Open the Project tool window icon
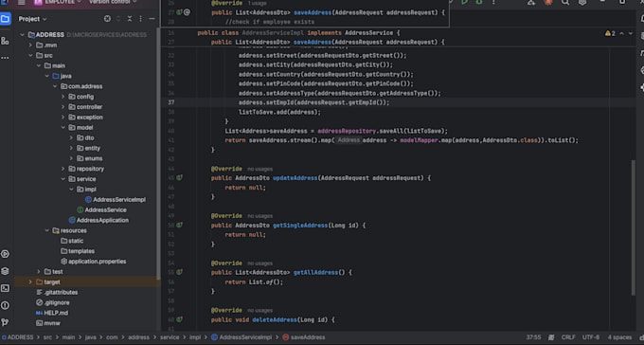Image resolution: width=644 pixels, height=345 pixels. pos(6,19)
